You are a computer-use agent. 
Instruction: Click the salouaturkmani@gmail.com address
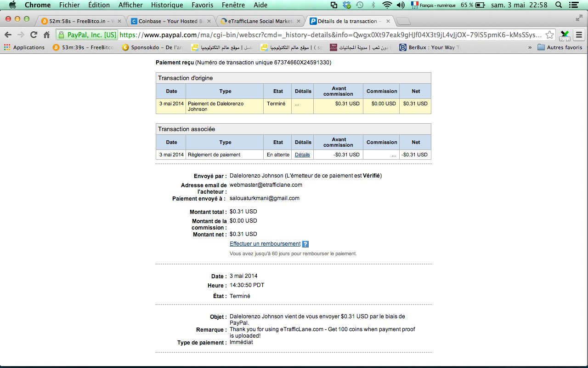click(x=265, y=198)
